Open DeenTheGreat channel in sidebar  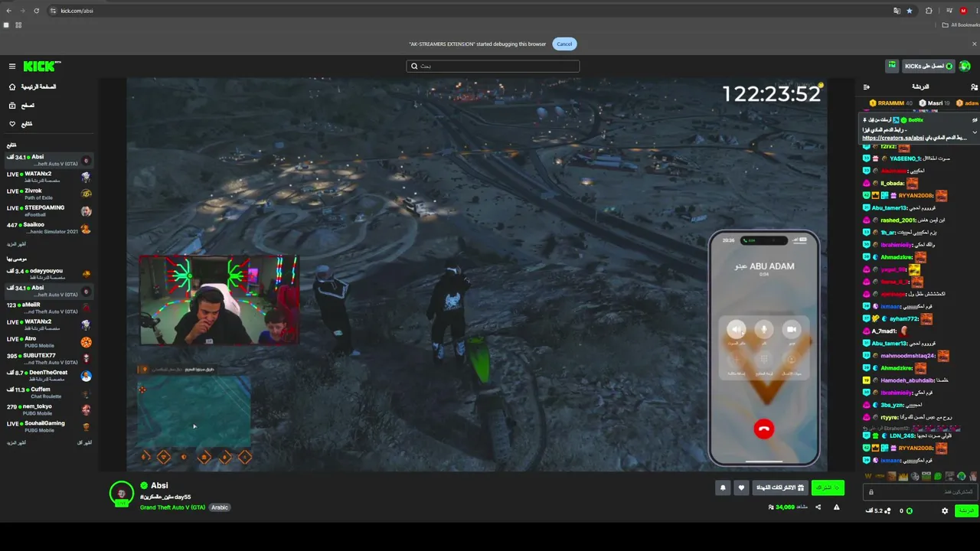(49, 376)
